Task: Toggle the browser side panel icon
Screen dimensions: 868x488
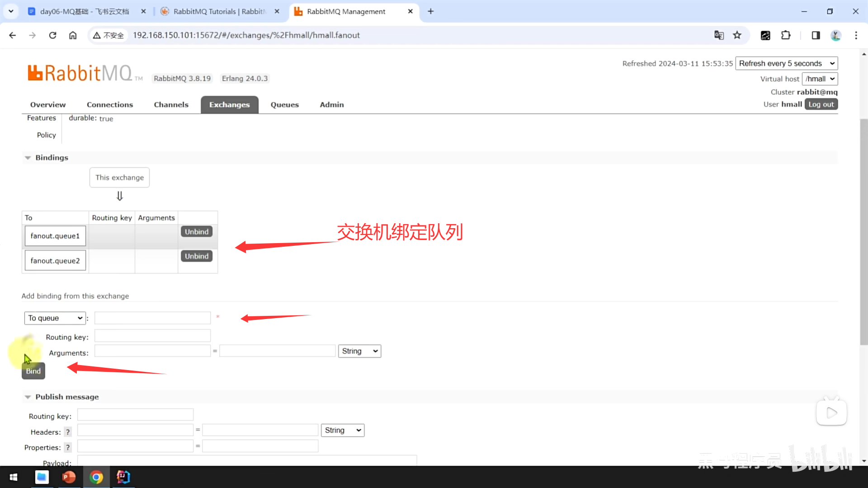Action: pos(816,35)
